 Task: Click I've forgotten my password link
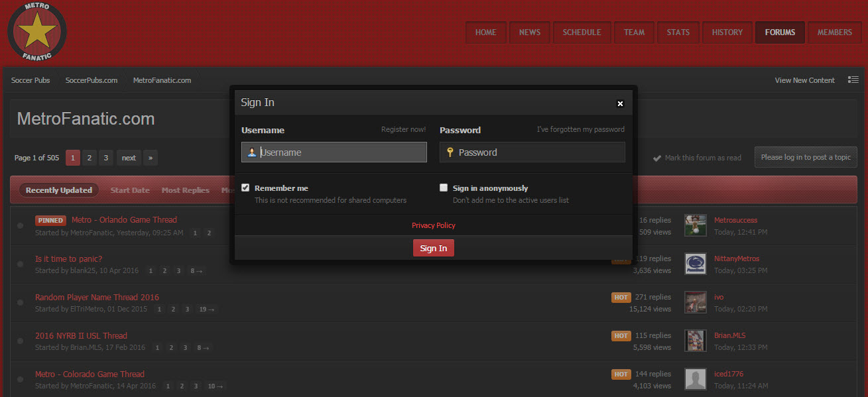pos(580,129)
